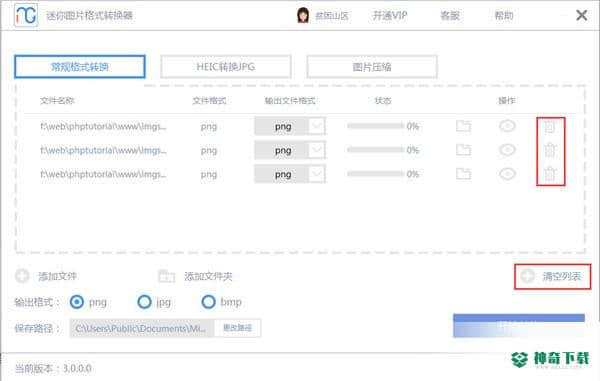Click the 清空列表 circle icon
This screenshot has width=600, height=381.
(x=527, y=276)
